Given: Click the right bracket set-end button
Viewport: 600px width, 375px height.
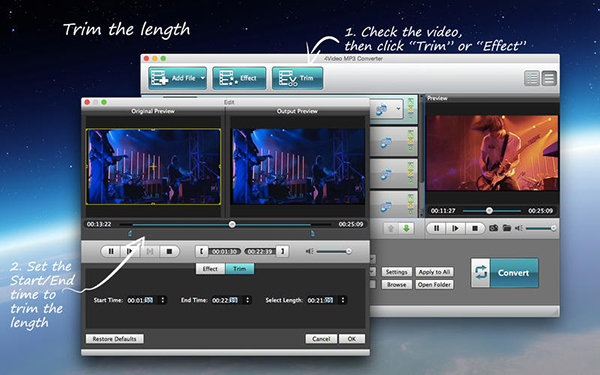Looking at the screenshot, I should [282, 251].
